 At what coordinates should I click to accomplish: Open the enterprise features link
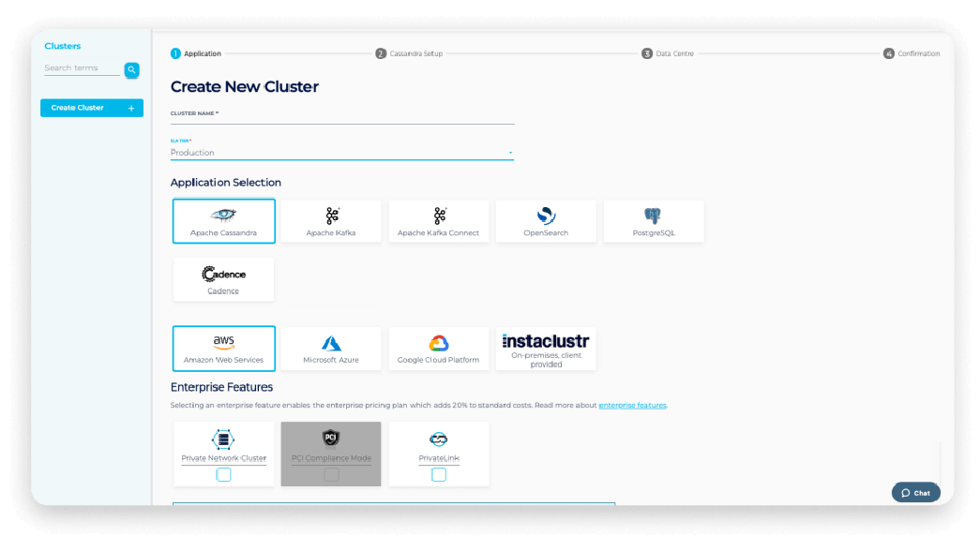pyautogui.click(x=632, y=406)
